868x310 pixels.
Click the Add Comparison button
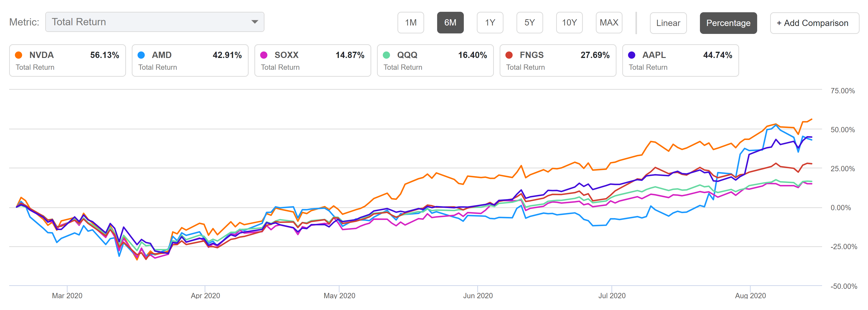[814, 23]
